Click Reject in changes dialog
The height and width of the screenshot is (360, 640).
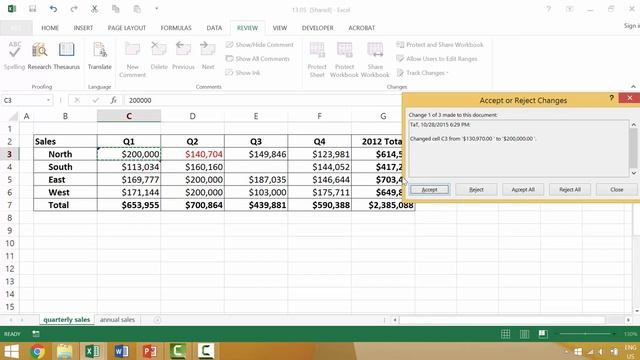click(476, 189)
